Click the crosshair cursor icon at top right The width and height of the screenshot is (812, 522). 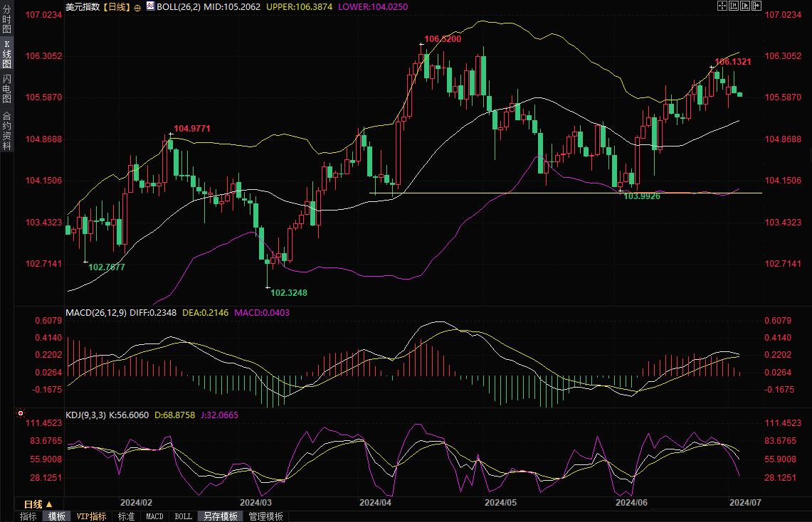coord(722,6)
